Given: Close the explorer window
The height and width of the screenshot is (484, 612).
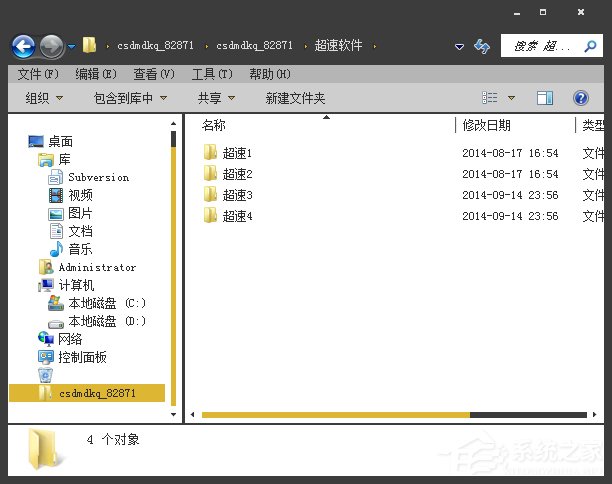Looking at the screenshot, I should pyautogui.click(x=581, y=12).
